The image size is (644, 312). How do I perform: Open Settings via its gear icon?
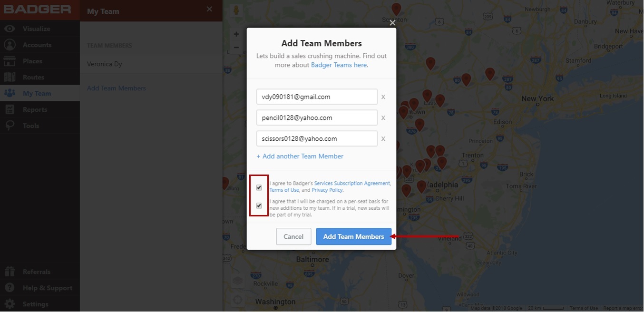(10, 304)
